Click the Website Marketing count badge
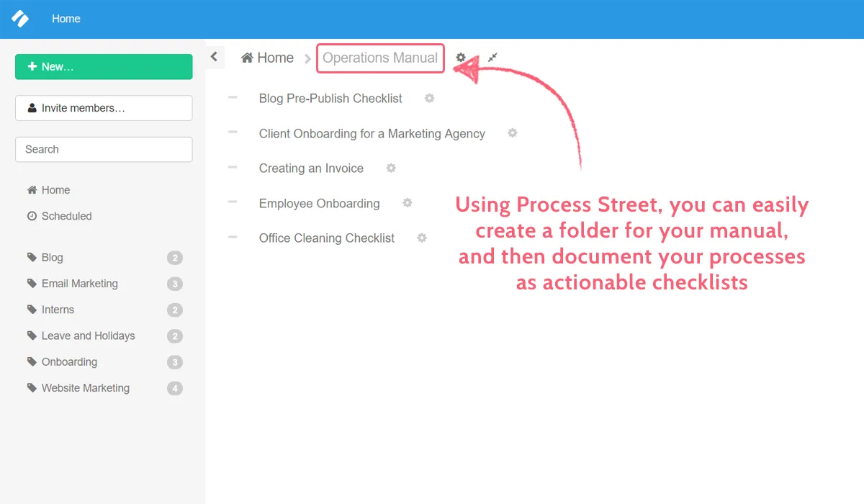This screenshot has height=504, width=864. click(175, 389)
